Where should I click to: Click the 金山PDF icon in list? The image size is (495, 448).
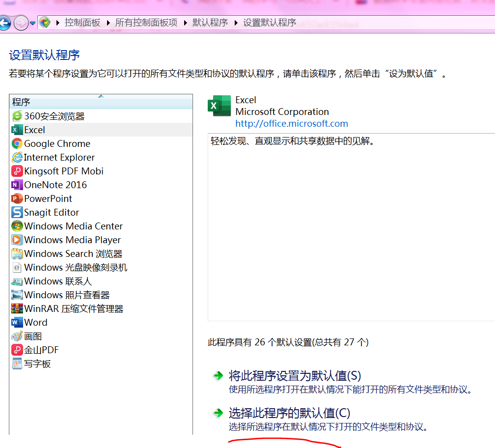coord(17,350)
